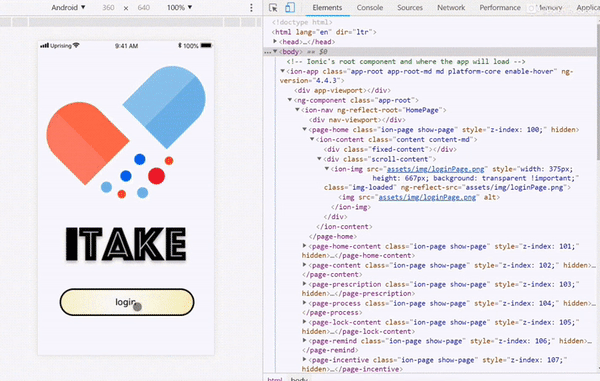Click the 9:41 AM time text
The image size is (600, 381).
(x=126, y=46)
